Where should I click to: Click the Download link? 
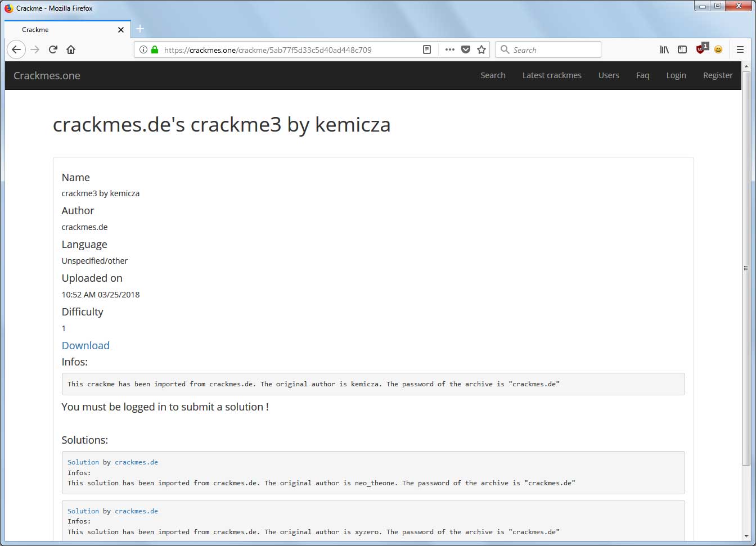point(85,345)
